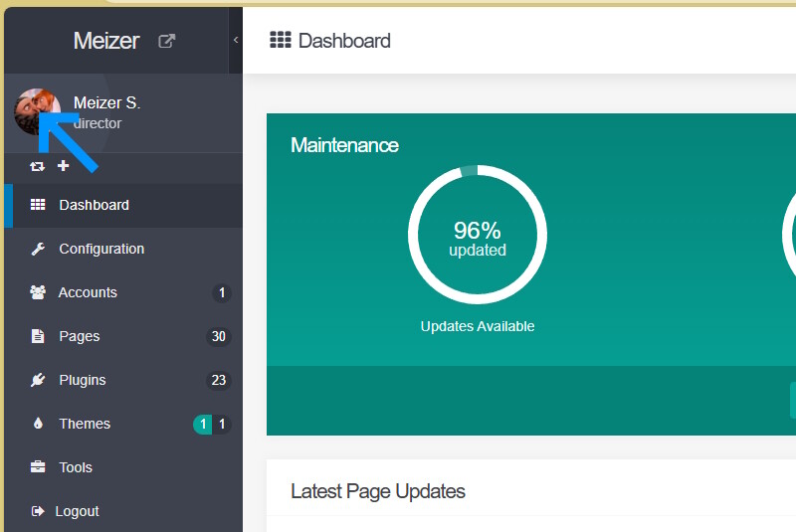Click the Plugins plug icon
This screenshot has height=532, width=796.
click(x=38, y=380)
